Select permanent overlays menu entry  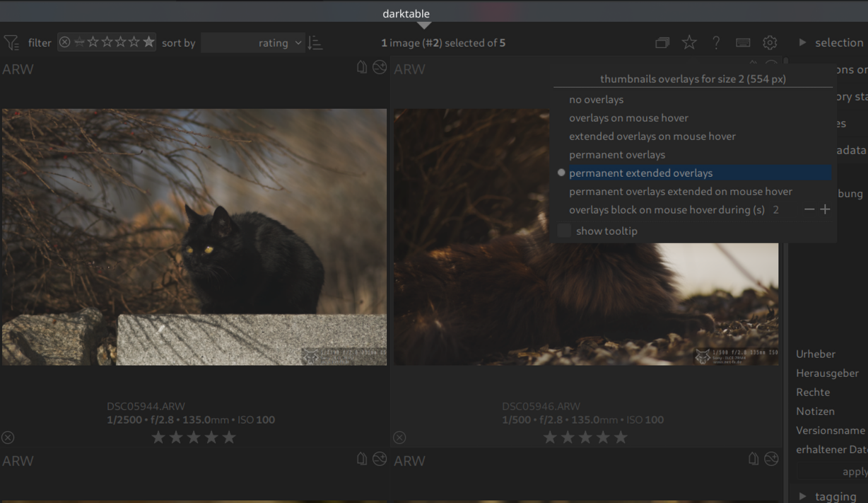(x=616, y=155)
